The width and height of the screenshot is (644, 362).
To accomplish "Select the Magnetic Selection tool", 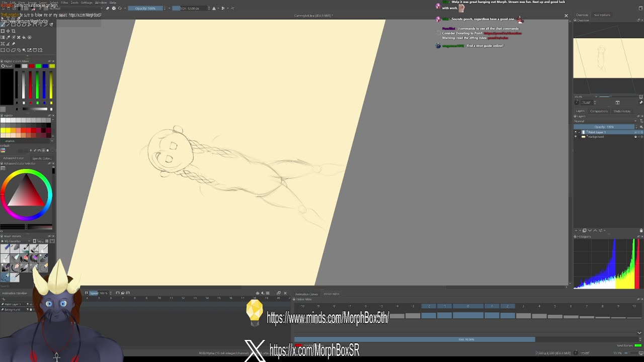I will (x=40, y=50).
